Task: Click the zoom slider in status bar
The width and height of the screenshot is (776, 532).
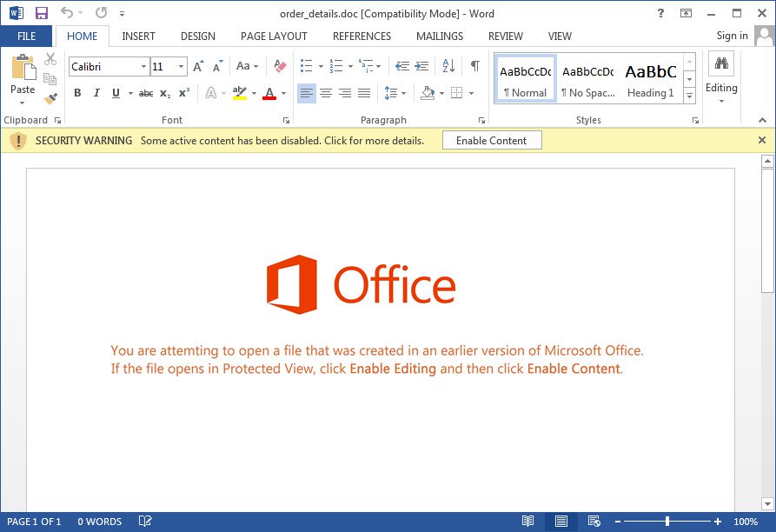Action: pyautogui.click(x=667, y=522)
